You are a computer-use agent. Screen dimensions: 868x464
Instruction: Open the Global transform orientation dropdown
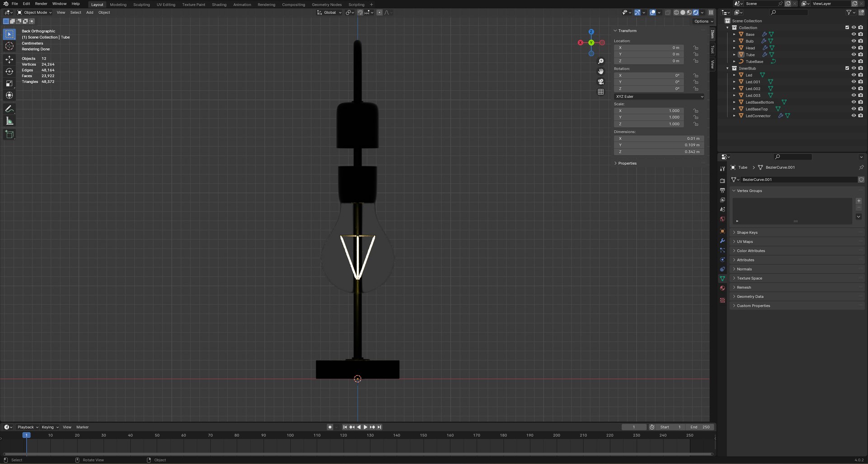pos(329,13)
